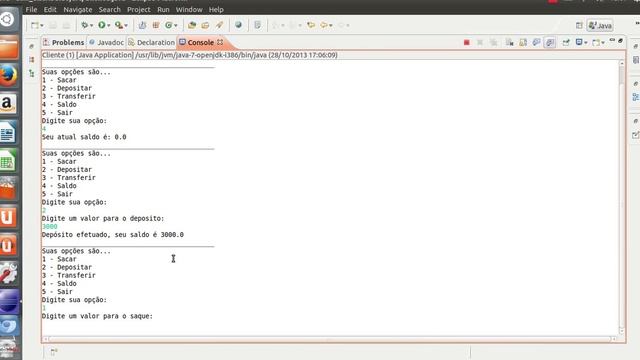Screen dimensions: 640x360
Task: Expand the New Java Class dropdown arrow
Action: 176,26
